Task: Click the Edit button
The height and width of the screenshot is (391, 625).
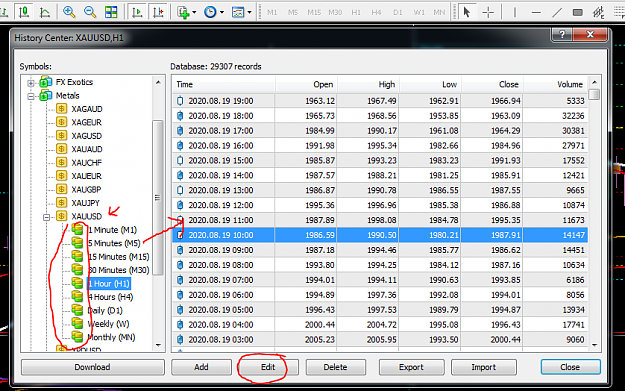Action: 268,367
